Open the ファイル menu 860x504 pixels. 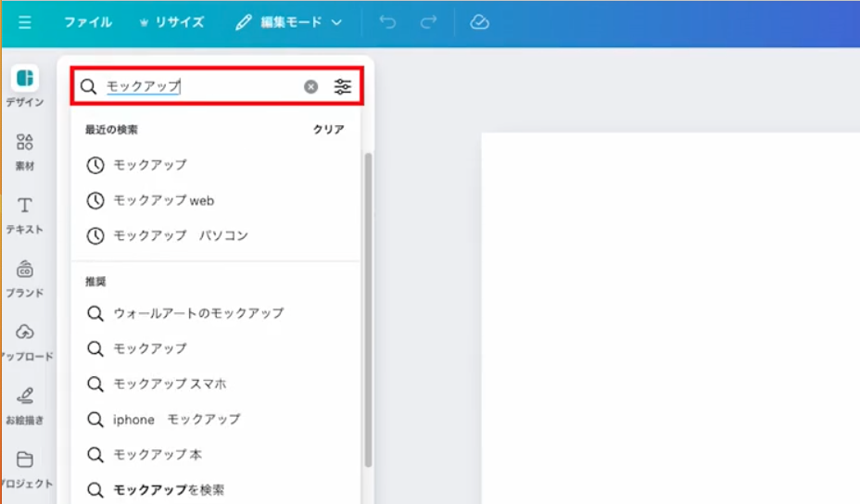click(88, 22)
